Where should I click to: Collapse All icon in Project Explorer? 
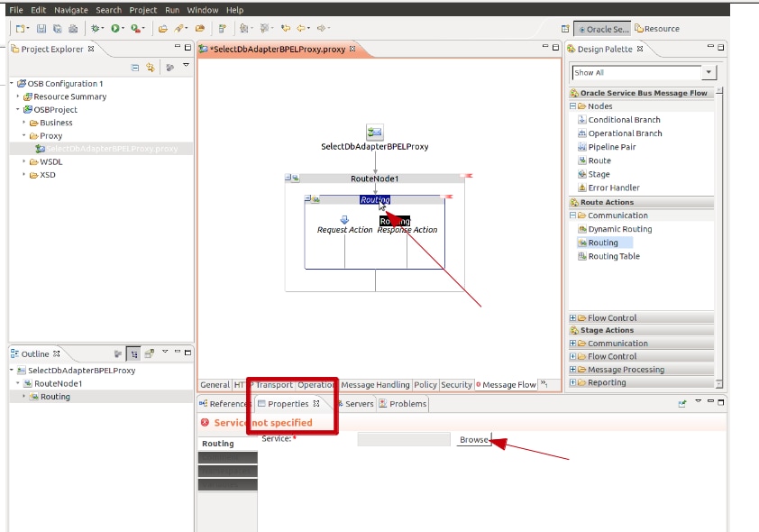click(x=135, y=68)
